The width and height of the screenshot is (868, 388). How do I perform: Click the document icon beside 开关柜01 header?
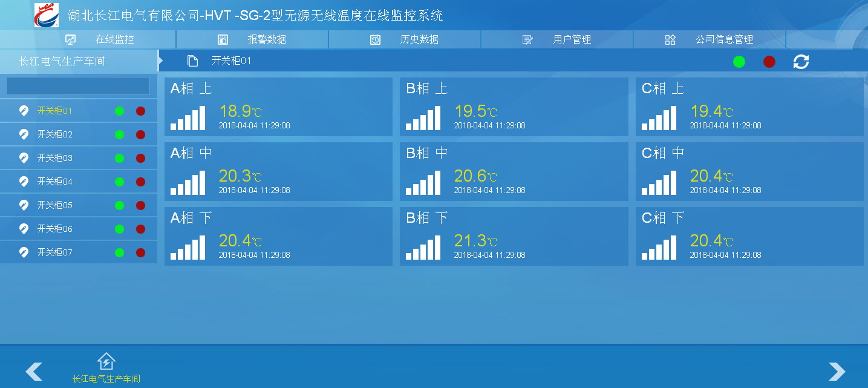193,61
